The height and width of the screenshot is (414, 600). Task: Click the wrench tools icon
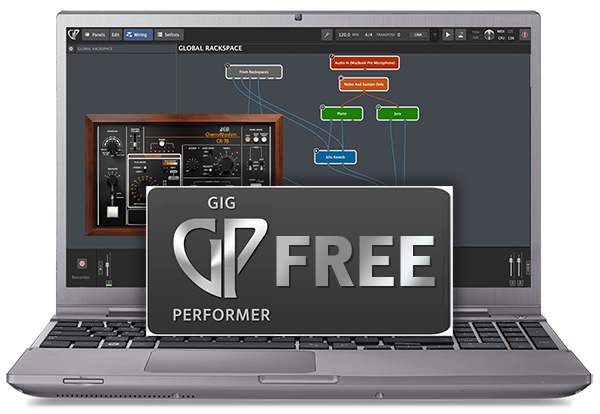point(327,34)
